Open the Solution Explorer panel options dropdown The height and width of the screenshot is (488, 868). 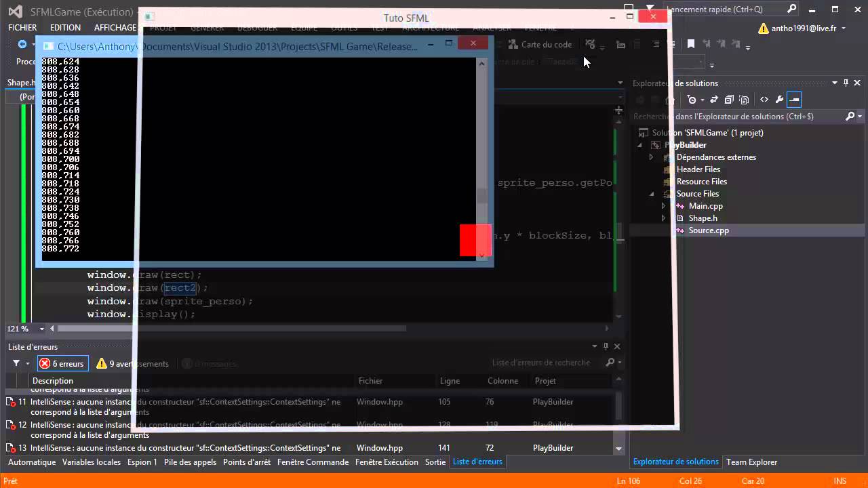coord(835,83)
